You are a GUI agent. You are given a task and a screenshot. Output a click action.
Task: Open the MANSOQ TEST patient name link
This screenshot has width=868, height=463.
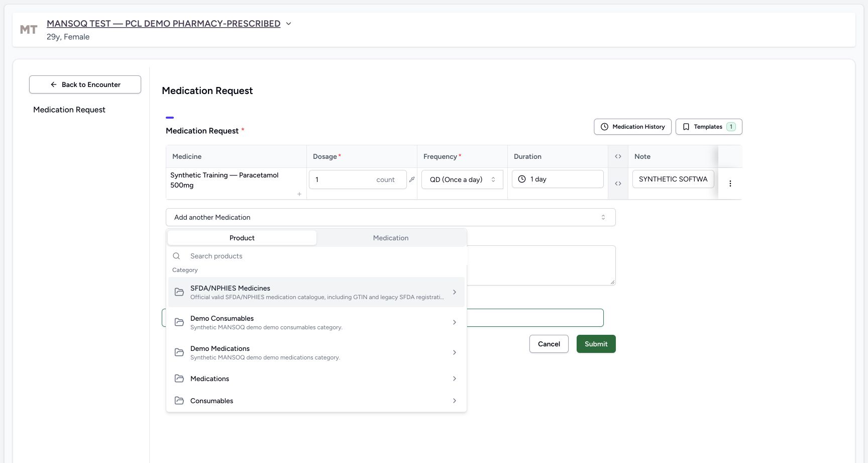click(163, 24)
